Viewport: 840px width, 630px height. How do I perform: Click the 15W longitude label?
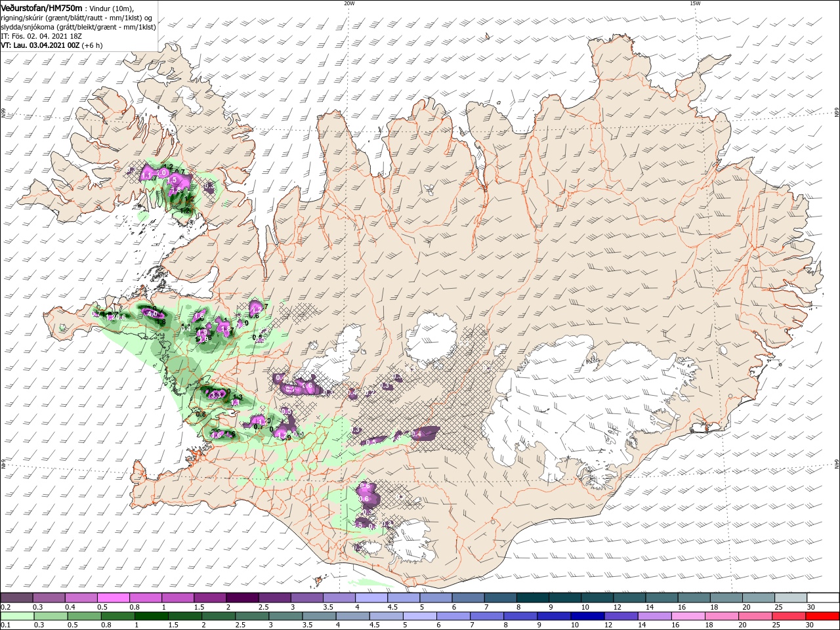[x=694, y=3]
